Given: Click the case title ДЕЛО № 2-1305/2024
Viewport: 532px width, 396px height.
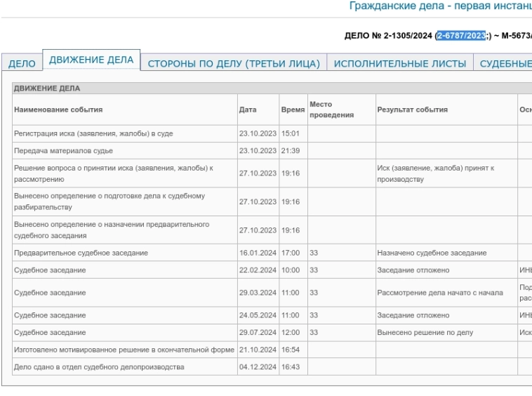Looking at the screenshot, I should pos(388,36).
